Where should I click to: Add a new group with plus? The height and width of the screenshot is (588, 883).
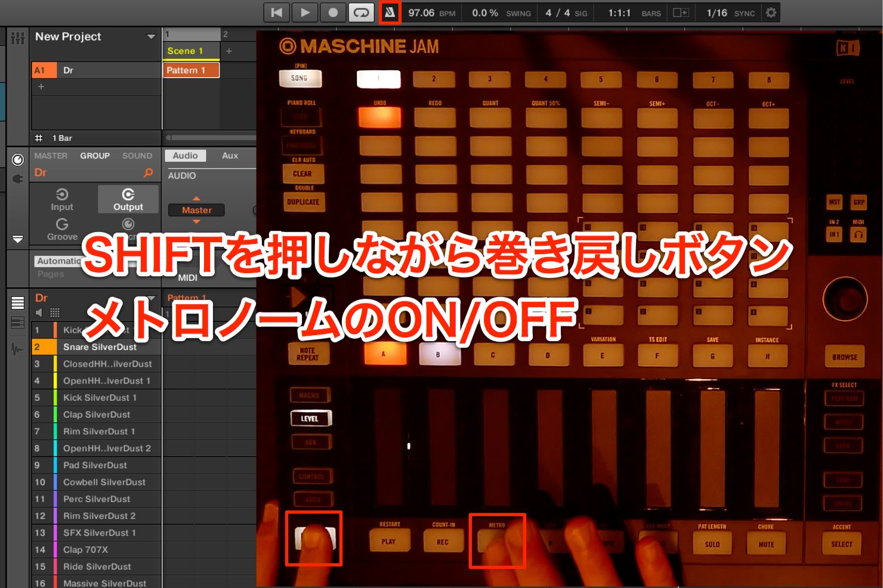point(41,86)
